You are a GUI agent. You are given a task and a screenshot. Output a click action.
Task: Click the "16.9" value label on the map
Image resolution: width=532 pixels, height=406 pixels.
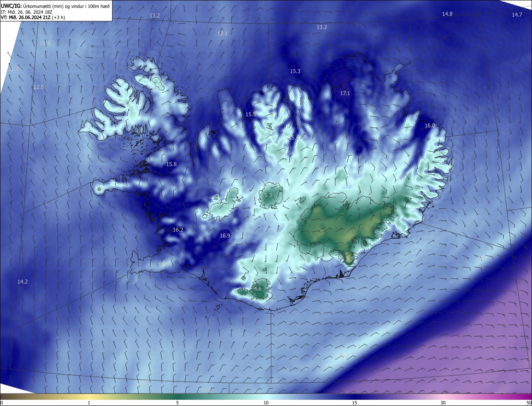click(225, 235)
